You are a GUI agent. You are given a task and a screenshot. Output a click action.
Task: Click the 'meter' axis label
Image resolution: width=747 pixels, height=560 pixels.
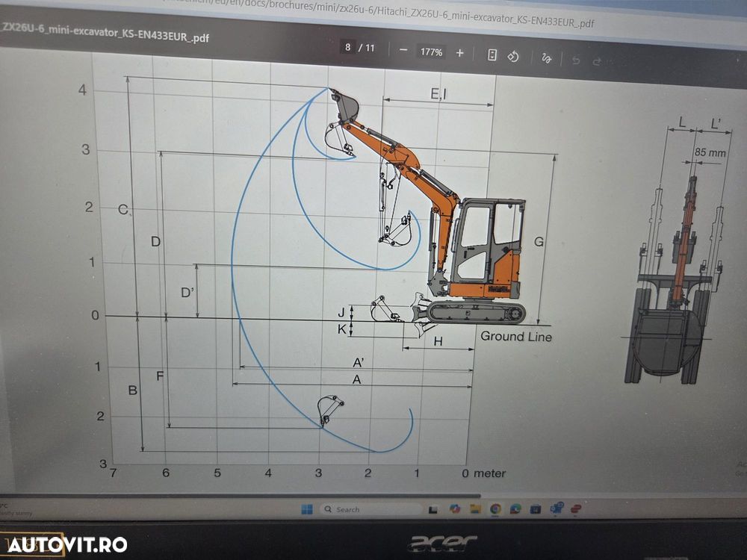click(490, 473)
